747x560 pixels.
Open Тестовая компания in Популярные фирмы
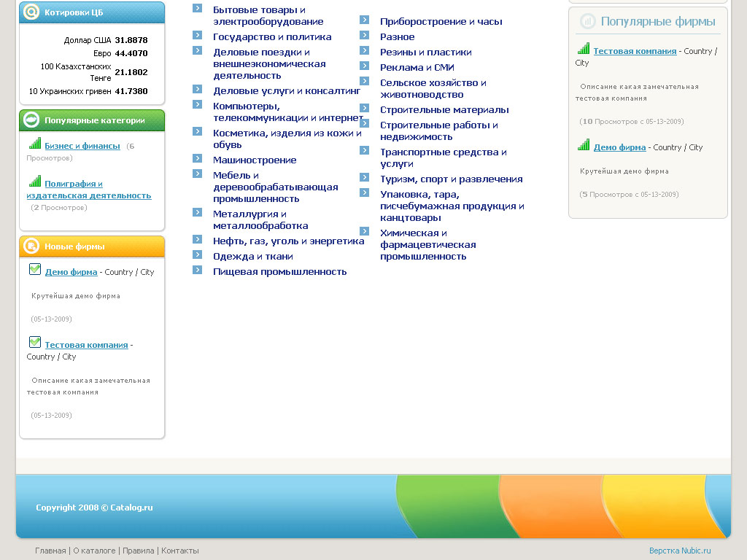click(x=635, y=51)
